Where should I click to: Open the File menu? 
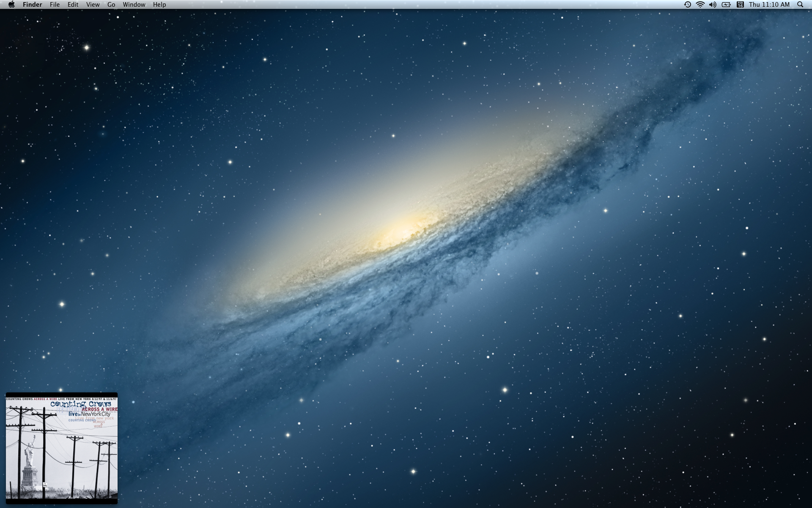pos(55,5)
